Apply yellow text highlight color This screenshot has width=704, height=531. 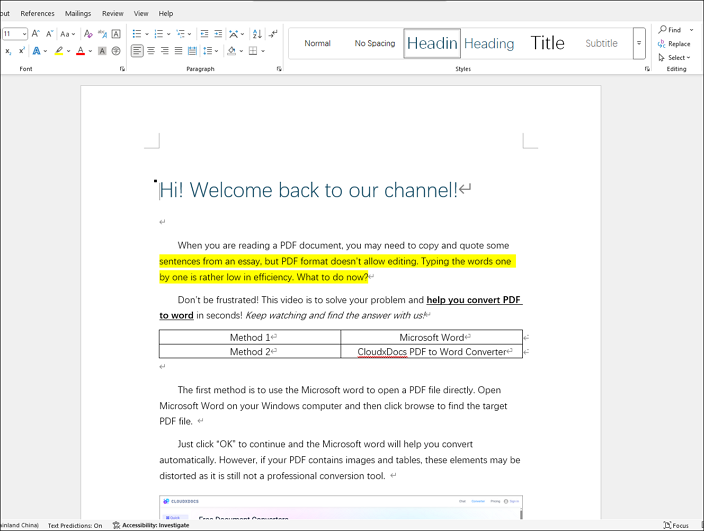click(59, 51)
